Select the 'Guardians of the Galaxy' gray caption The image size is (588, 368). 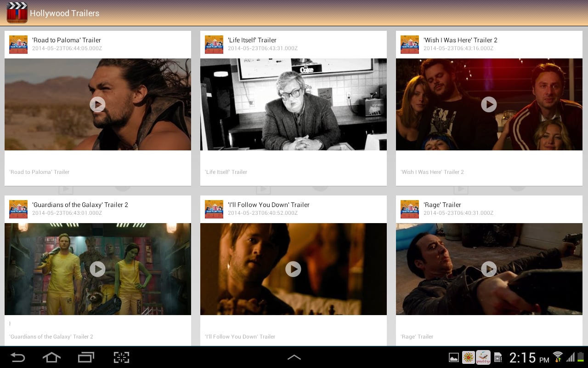click(51, 337)
